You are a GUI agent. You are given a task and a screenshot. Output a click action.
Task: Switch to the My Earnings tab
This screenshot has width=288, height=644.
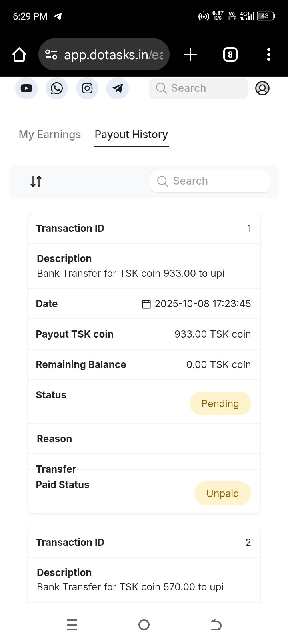[50, 135]
